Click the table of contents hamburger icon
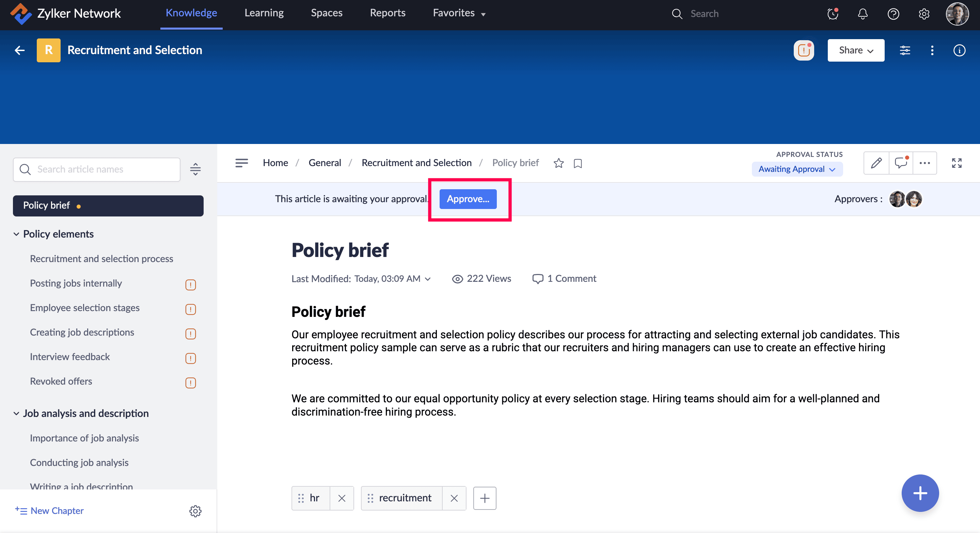The width and height of the screenshot is (980, 533). click(x=241, y=163)
